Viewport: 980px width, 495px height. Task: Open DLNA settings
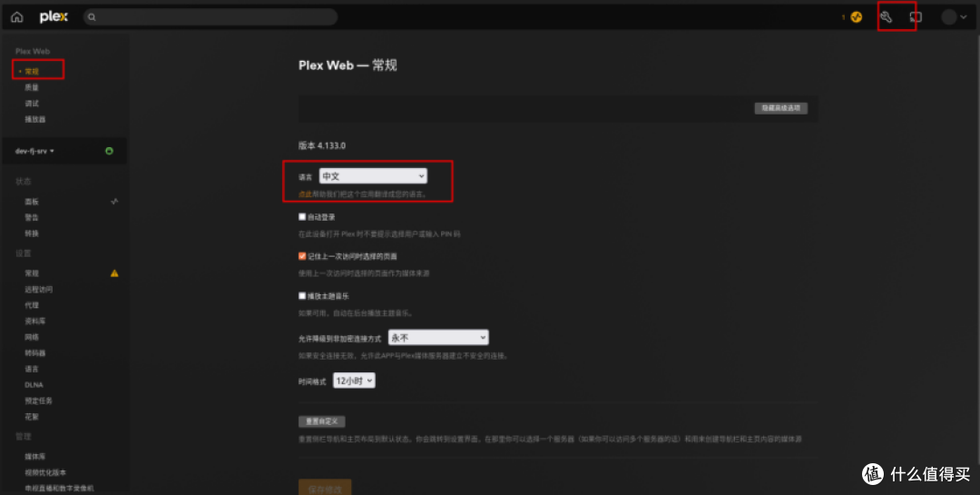34,385
